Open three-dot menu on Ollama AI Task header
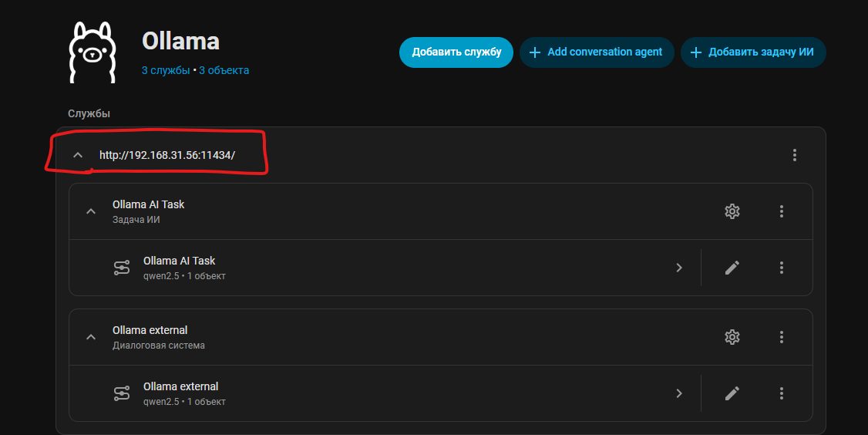Image resolution: width=868 pixels, height=435 pixels. click(x=781, y=211)
